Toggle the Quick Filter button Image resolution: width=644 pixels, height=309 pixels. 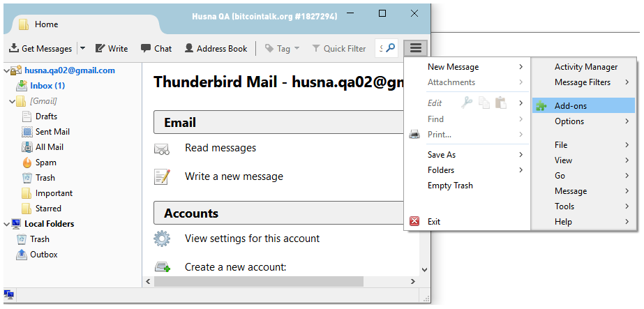[x=339, y=48]
